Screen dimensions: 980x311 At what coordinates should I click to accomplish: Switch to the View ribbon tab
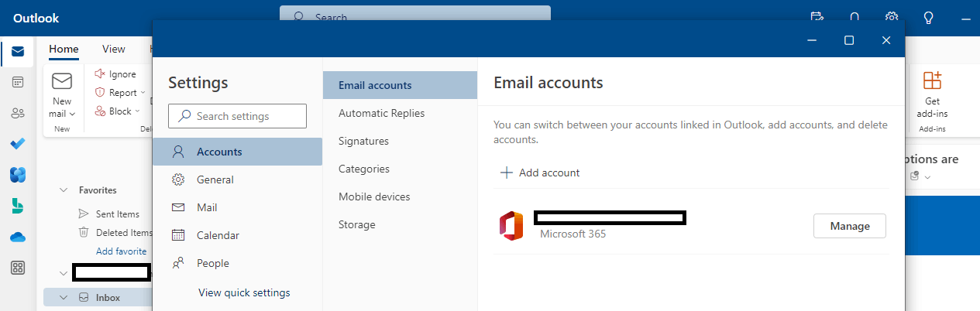(113, 49)
